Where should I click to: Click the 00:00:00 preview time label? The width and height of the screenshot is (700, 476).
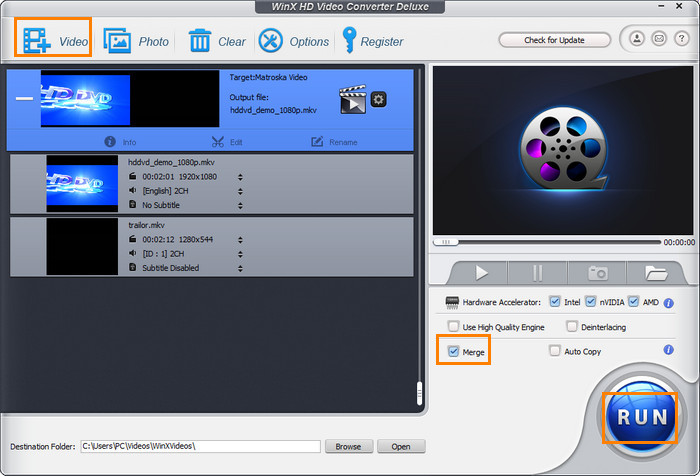click(679, 242)
